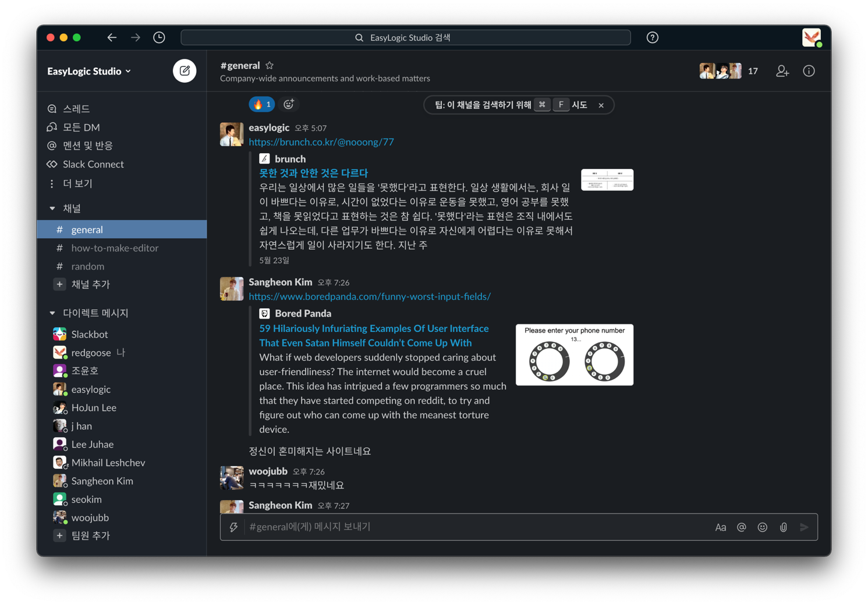The height and width of the screenshot is (605, 868).
Task: Open the brunch.co.kr/@nooong/77 link
Action: point(321,142)
